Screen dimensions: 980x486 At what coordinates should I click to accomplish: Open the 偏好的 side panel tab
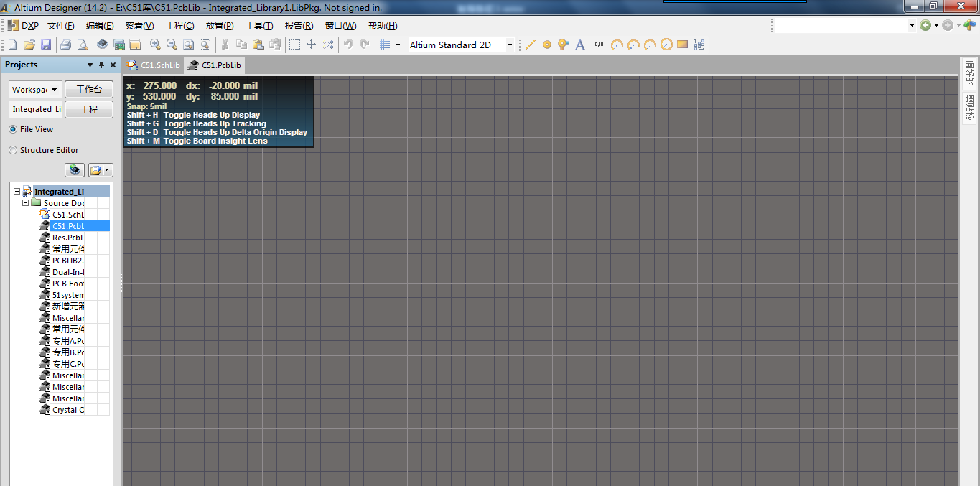click(970, 73)
